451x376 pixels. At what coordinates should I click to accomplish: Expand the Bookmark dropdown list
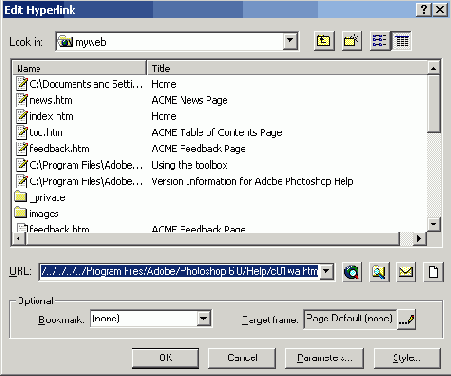pyautogui.click(x=203, y=319)
